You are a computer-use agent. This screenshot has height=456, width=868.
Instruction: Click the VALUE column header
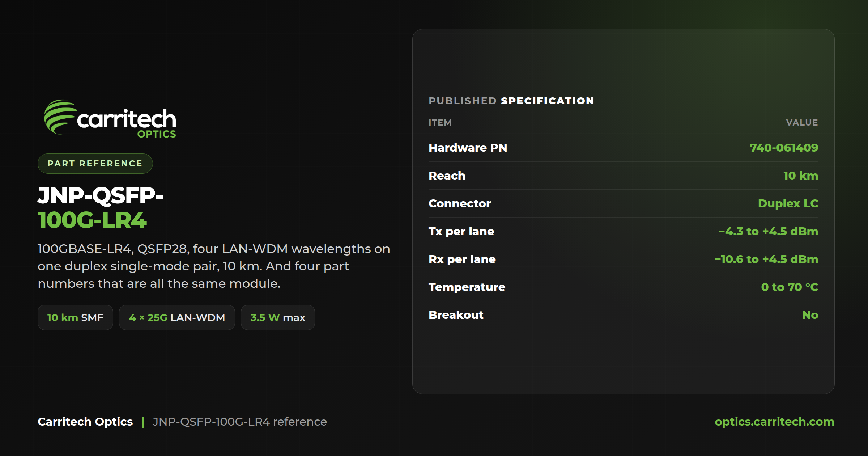pyautogui.click(x=802, y=123)
